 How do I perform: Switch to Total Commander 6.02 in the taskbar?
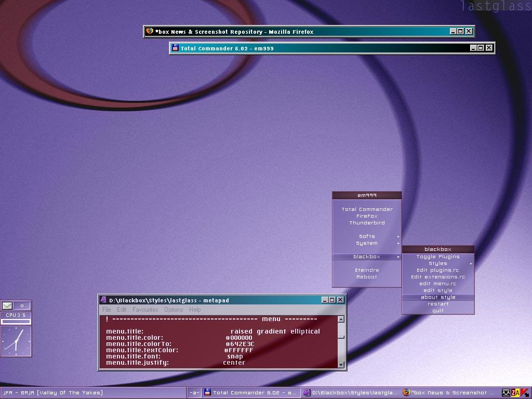(251, 393)
